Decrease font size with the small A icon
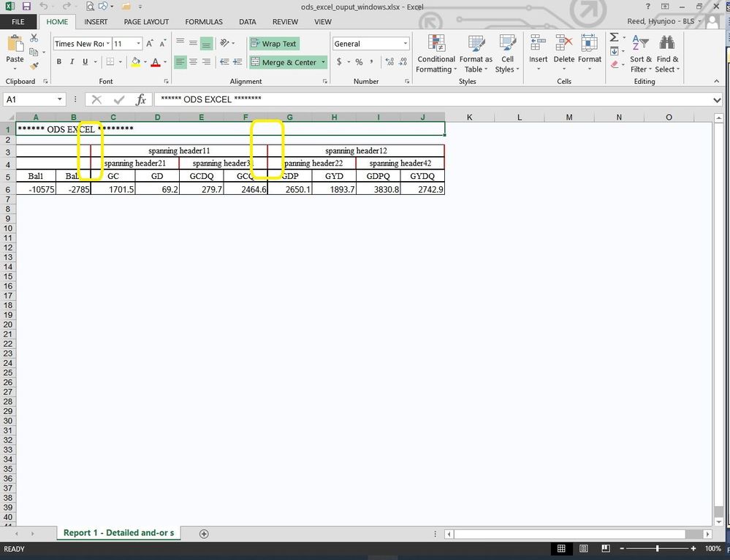 tap(162, 44)
